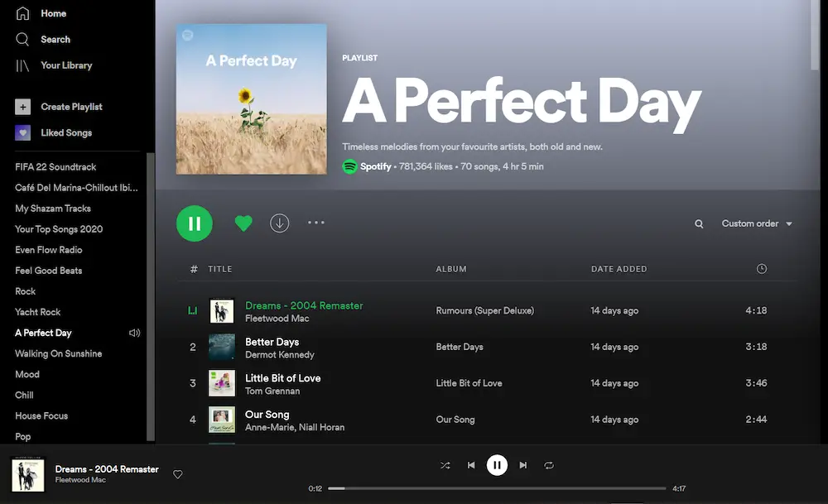Screen dimensions: 828x504
Task: Open Your Library icon
Action: click(x=22, y=65)
